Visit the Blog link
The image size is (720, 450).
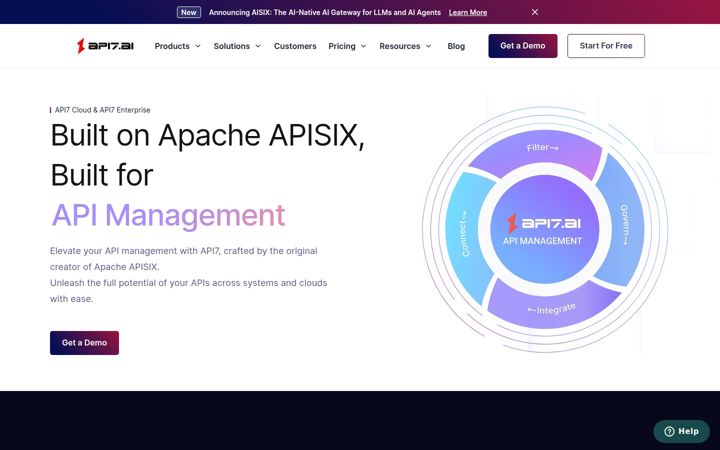[x=456, y=46]
